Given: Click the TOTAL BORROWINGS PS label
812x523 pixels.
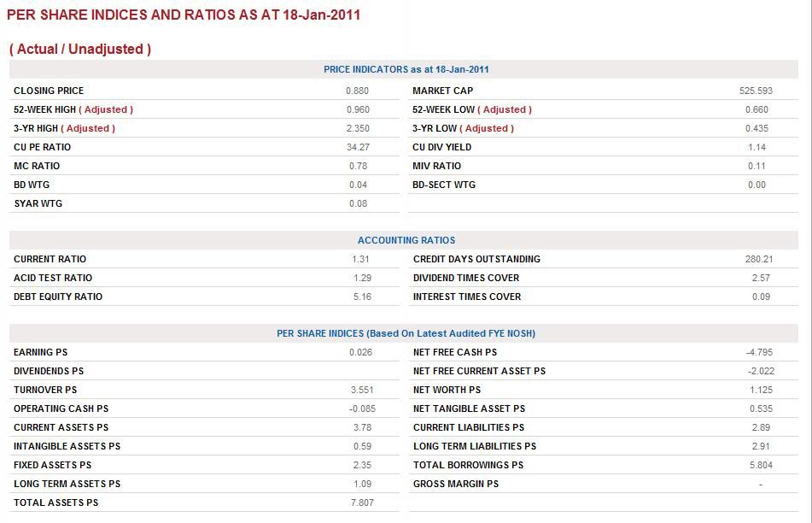Looking at the screenshot, I should coord(468,465).
